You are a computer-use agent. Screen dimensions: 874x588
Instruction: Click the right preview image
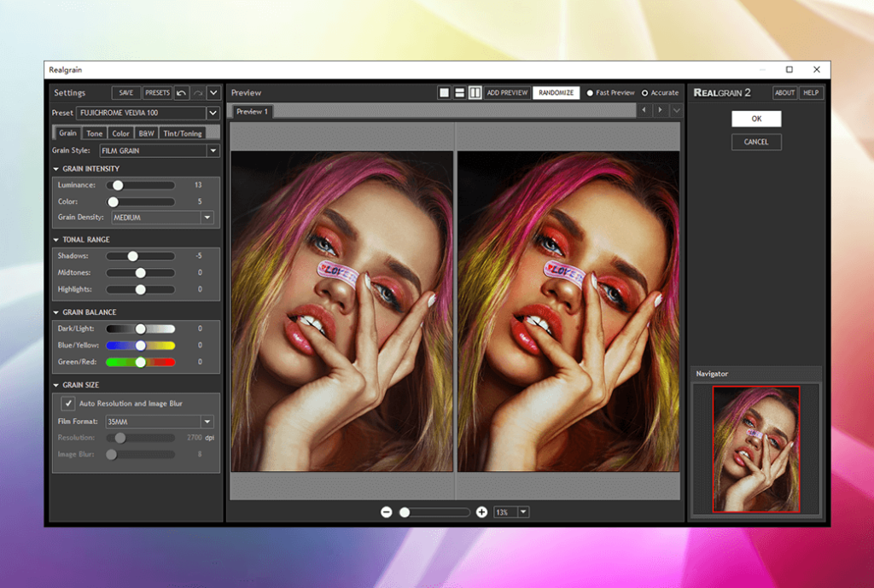[x=568, y=311]
